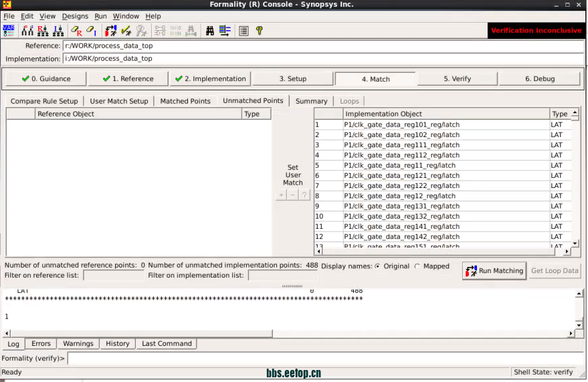588x382 pixels.
Task: Open the Errors log tab
Action: coord(41,344)
